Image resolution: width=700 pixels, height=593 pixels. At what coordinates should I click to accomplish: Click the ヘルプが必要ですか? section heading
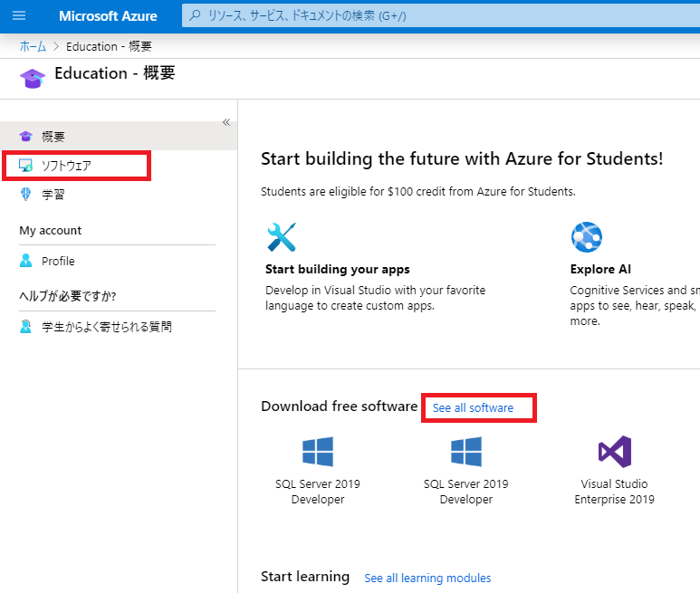(68, 296)
